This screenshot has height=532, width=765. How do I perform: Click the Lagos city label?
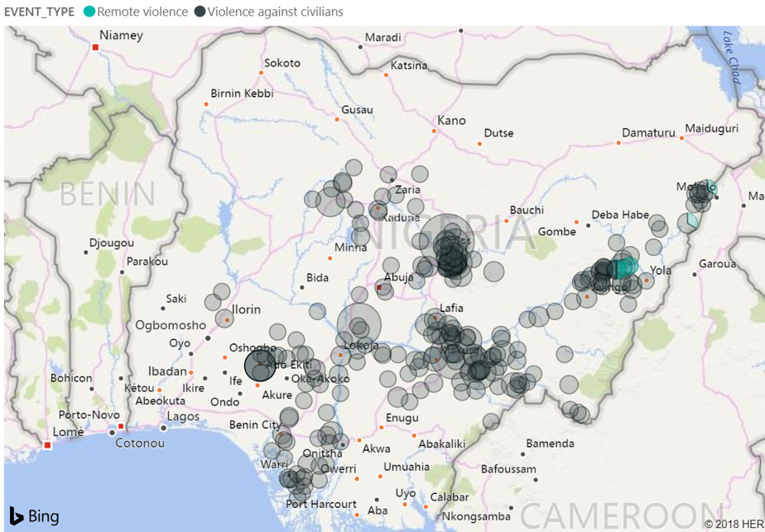point(183,416)
